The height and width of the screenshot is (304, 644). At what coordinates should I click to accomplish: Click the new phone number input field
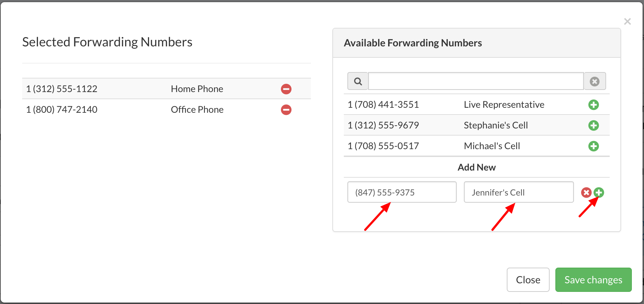[402, 192]
